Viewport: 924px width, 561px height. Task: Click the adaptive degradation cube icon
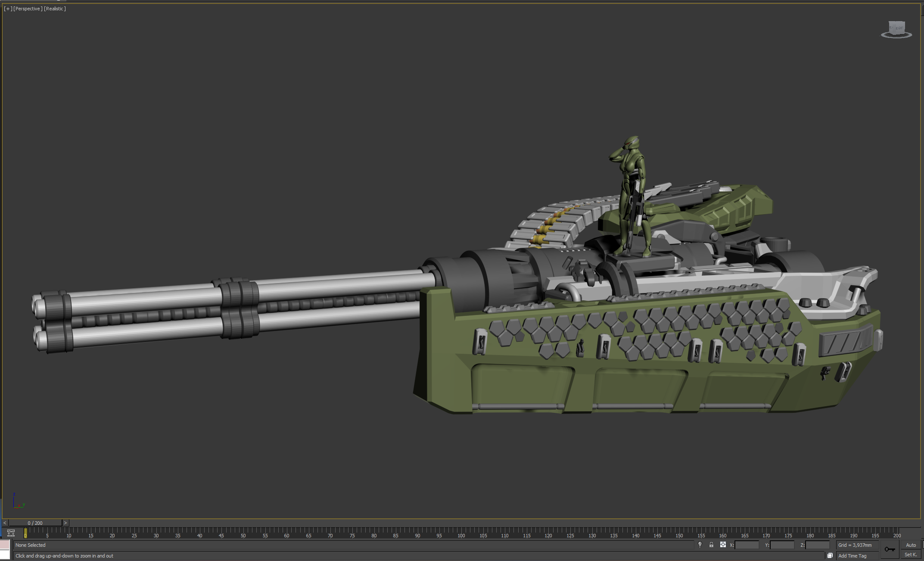(x=830, y=555)
